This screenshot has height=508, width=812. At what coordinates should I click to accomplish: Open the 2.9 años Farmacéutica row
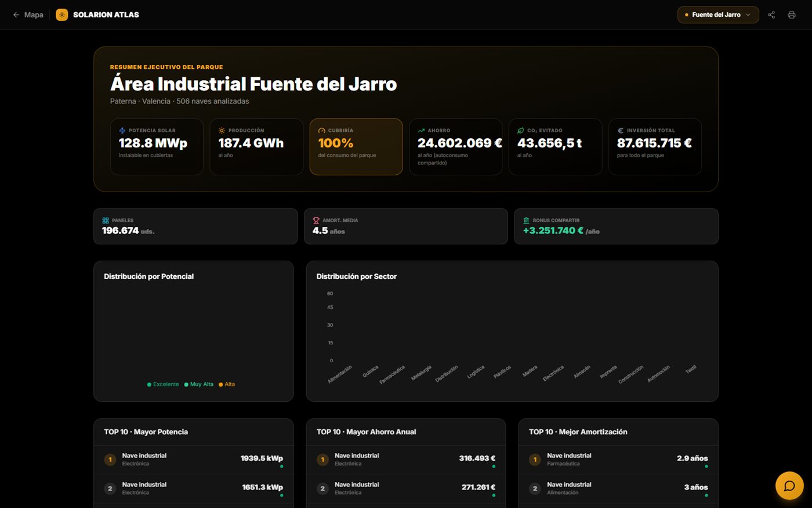[618, 460]
